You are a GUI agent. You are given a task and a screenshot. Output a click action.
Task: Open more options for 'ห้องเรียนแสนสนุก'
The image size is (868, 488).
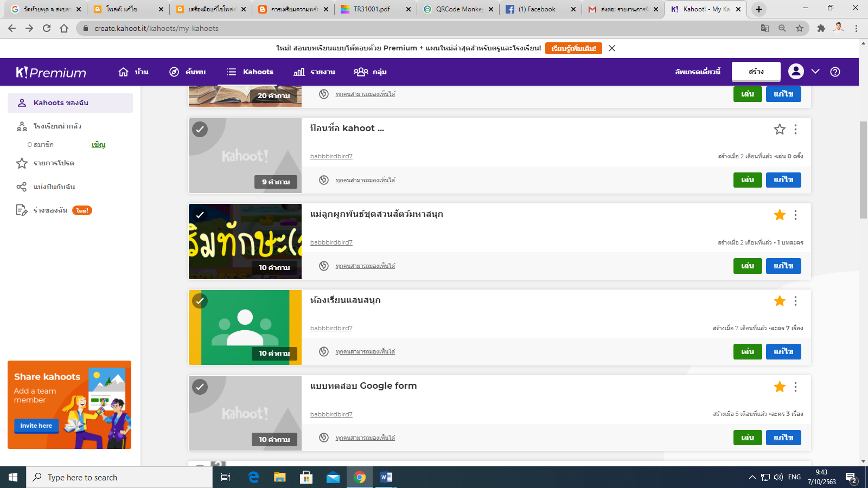coord(795,300)
